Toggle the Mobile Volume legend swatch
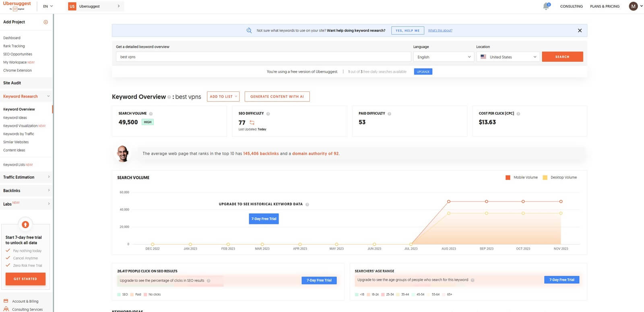Screen dimensions: 644x312 508,178
